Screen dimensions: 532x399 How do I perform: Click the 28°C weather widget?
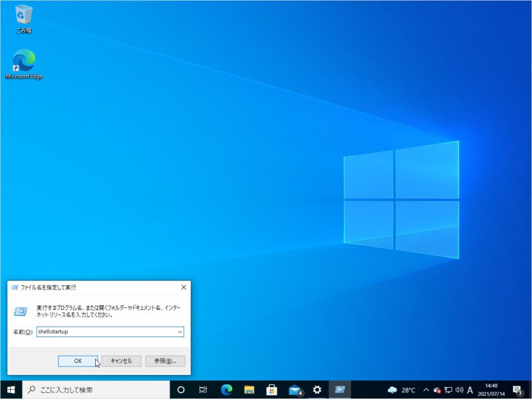(404, 390)
